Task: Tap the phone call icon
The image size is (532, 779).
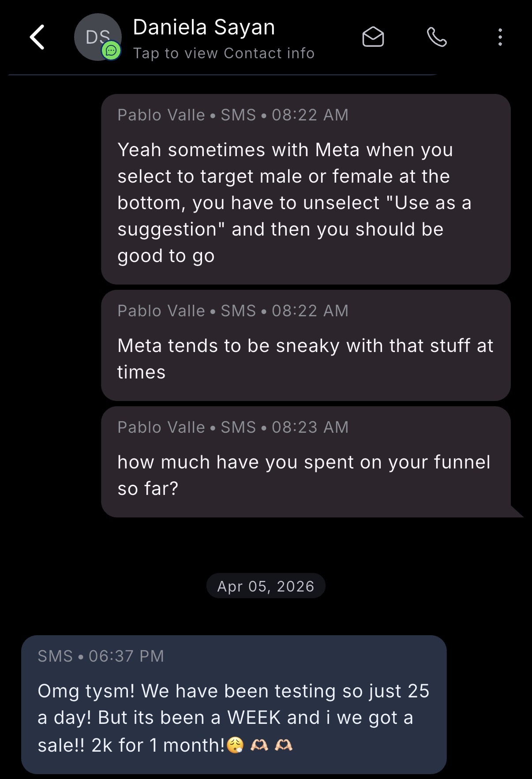Action: [x=437, y=37]
